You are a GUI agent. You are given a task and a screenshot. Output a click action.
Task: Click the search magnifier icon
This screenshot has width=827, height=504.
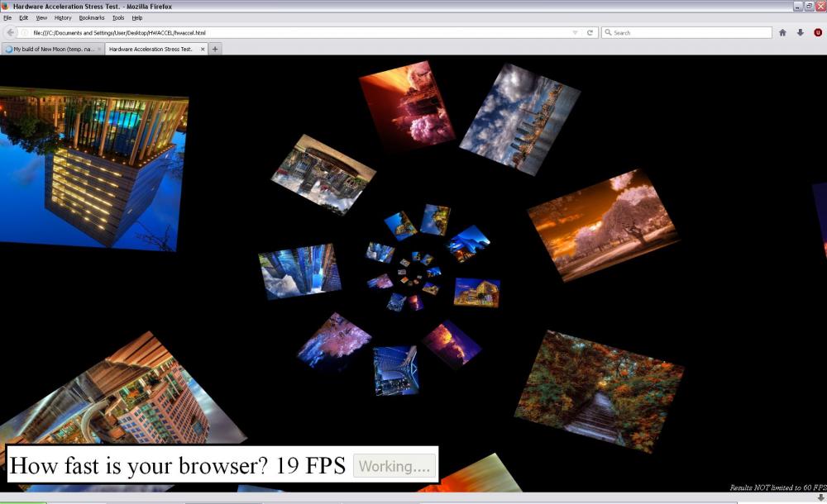click(x=608, y=33)
